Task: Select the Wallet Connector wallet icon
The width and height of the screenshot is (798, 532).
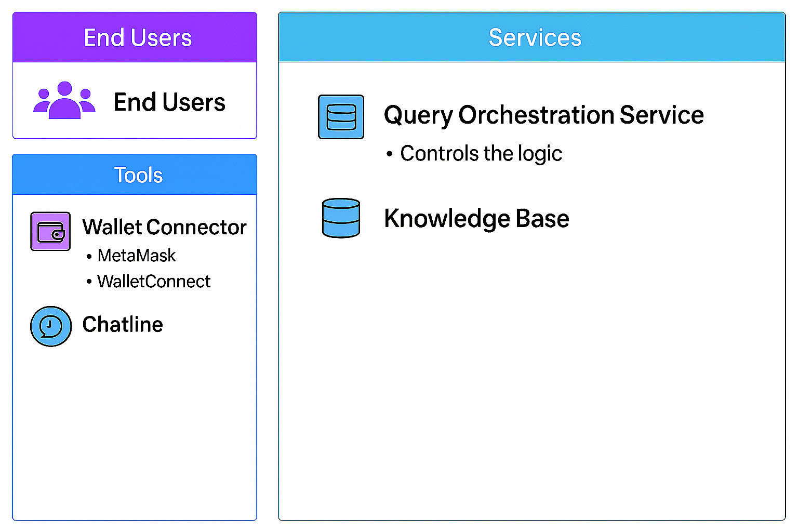Action: [50, 231]
